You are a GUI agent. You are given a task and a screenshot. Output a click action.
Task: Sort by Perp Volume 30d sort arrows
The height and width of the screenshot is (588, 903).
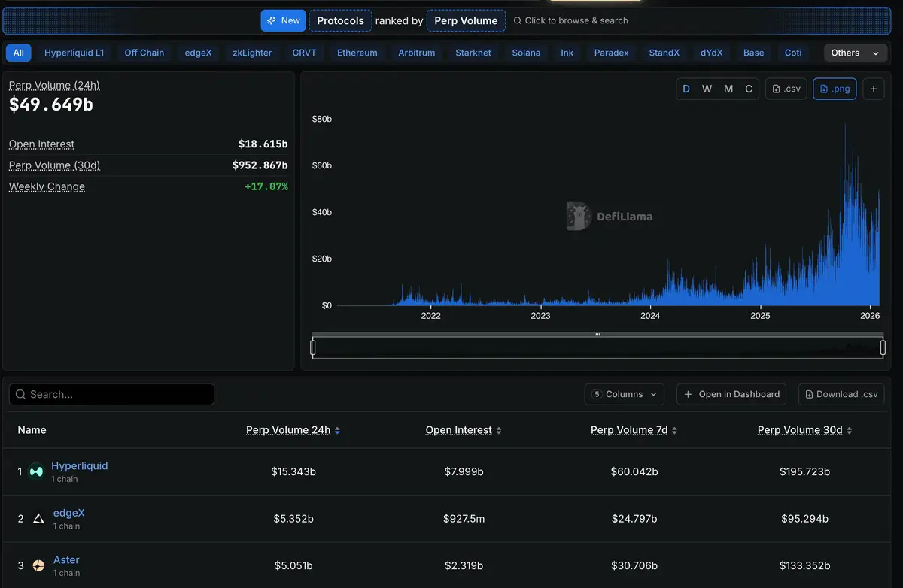click(850, 431)
